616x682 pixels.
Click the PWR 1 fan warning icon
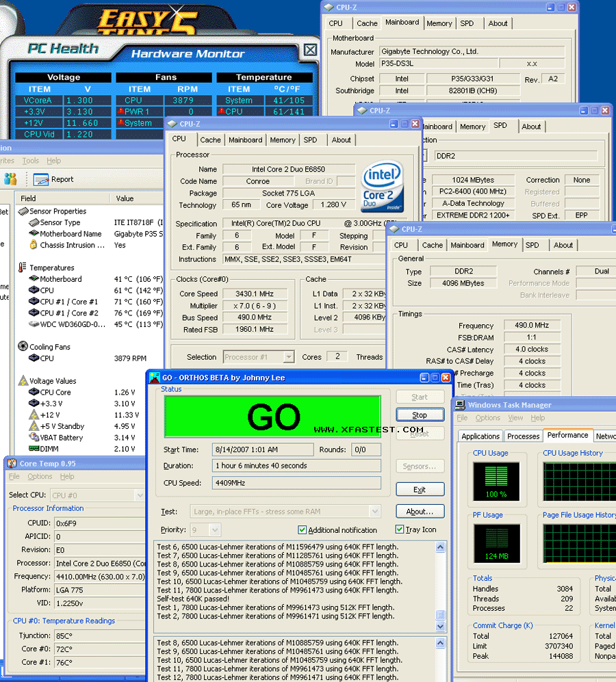point(120,111)
